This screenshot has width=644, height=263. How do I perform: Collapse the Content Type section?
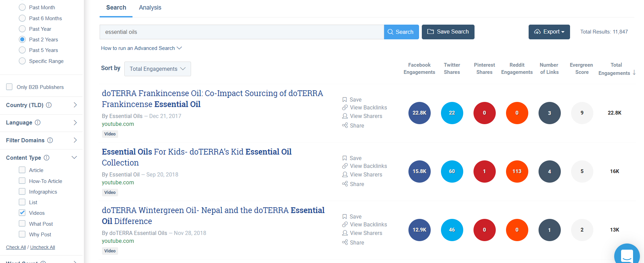pos(74,158)
